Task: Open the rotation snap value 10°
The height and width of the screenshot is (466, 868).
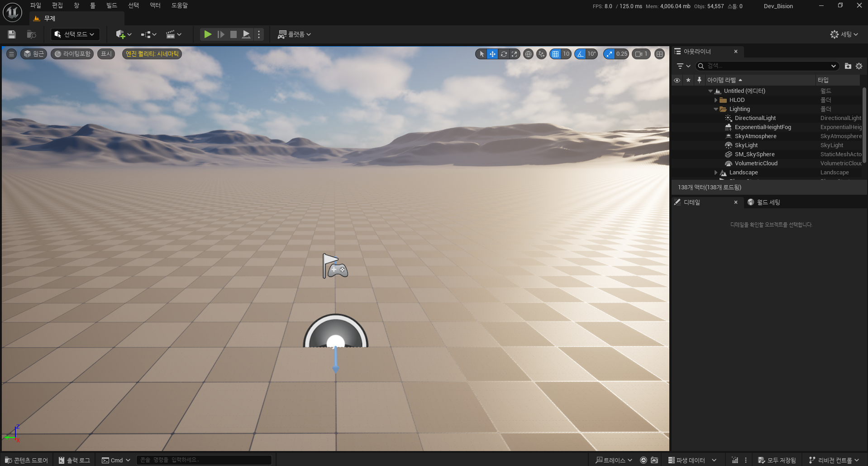Action: coord(592,54)
